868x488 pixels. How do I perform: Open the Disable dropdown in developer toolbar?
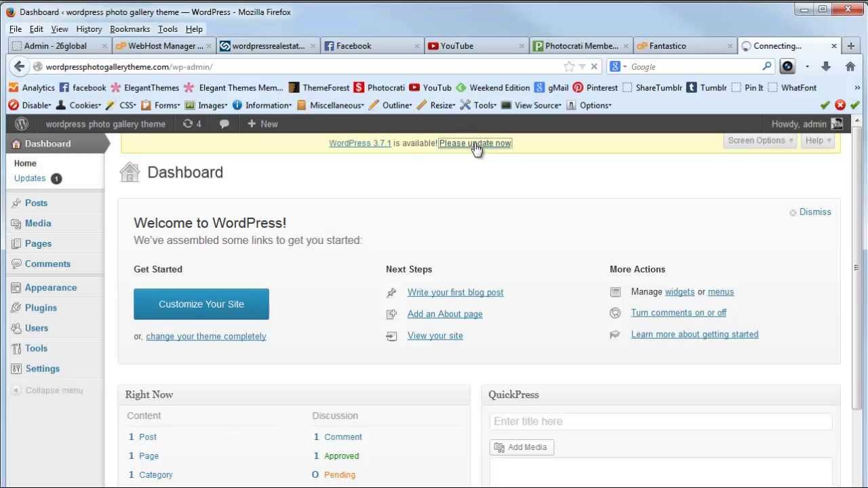point(30,105)
